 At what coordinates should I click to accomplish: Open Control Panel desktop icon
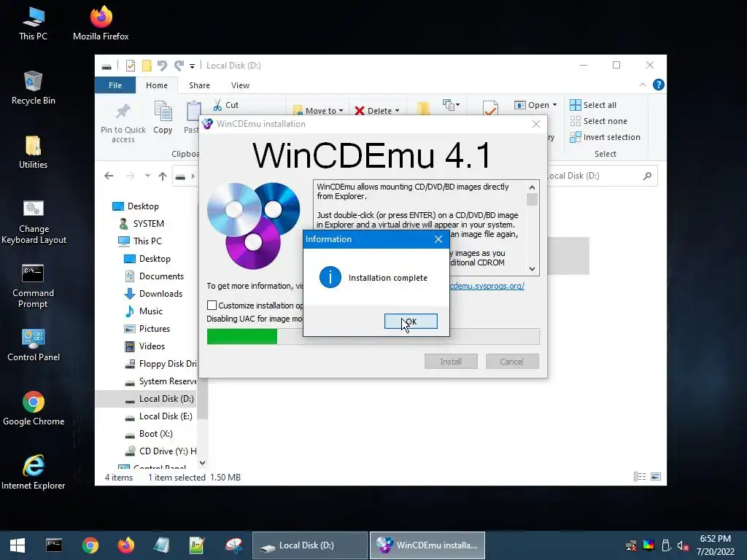point(34,345)
